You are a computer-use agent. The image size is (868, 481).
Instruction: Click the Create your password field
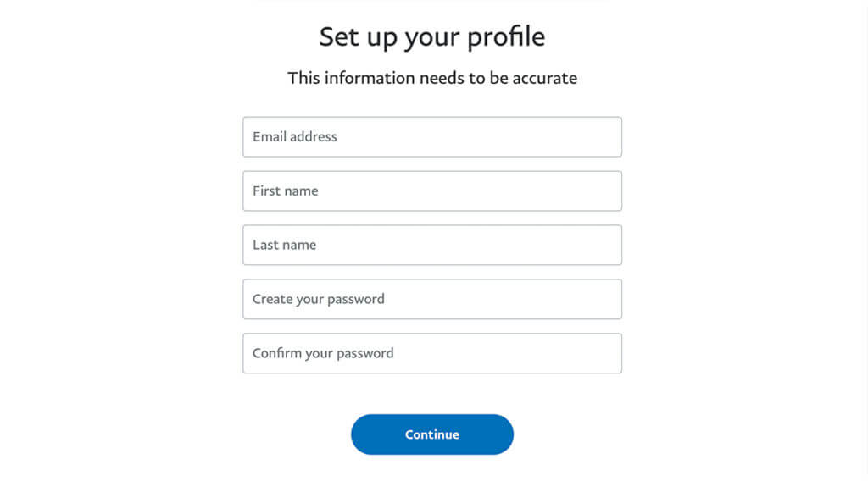click(431, 299)
